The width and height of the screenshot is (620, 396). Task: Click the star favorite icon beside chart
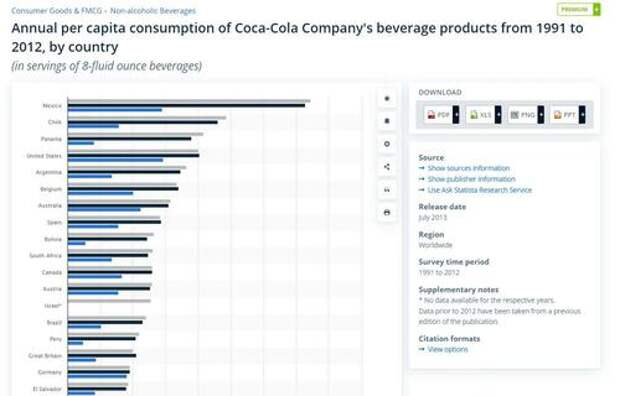[387, 99]
